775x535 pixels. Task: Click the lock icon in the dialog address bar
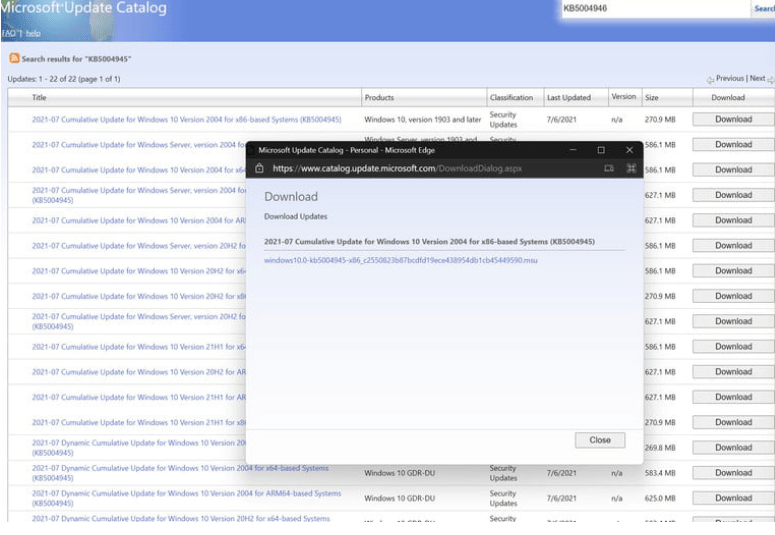coord(259,169)
